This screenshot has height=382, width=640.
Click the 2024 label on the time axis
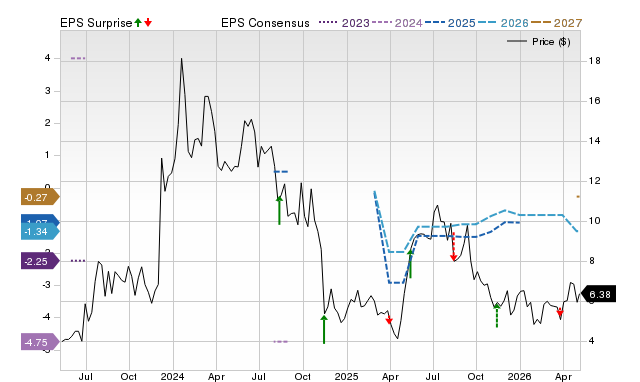tap(173, 376)
